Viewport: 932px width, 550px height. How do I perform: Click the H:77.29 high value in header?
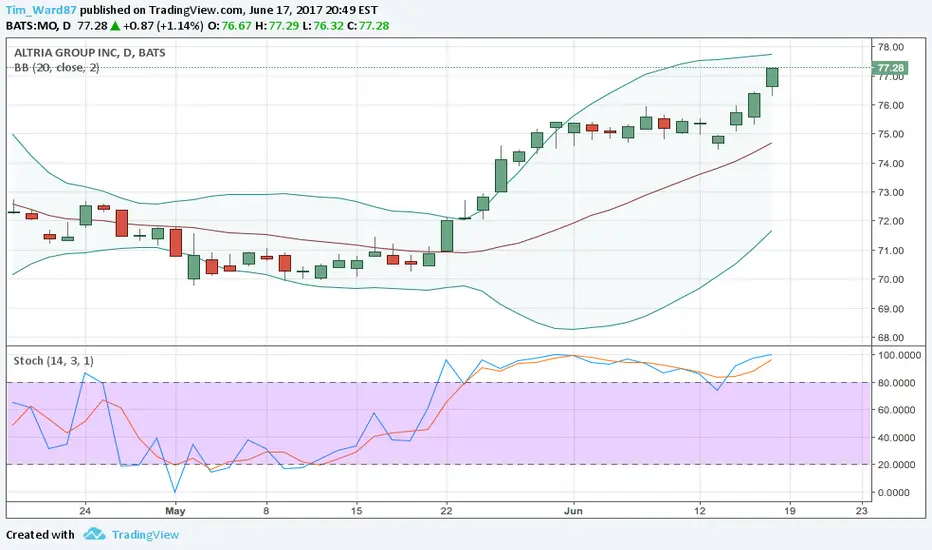point(277,26)
